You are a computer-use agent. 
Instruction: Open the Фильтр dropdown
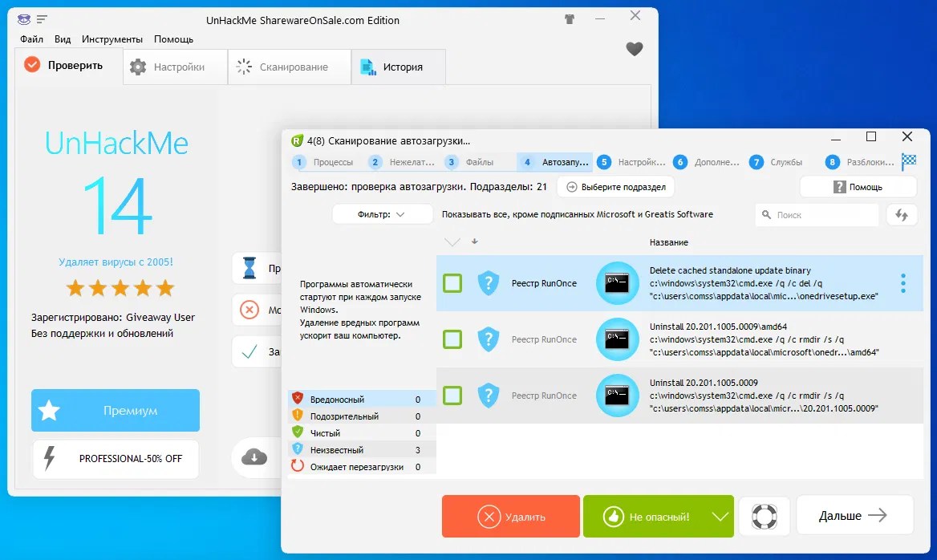pyautogui.click(x=382, y=214)
